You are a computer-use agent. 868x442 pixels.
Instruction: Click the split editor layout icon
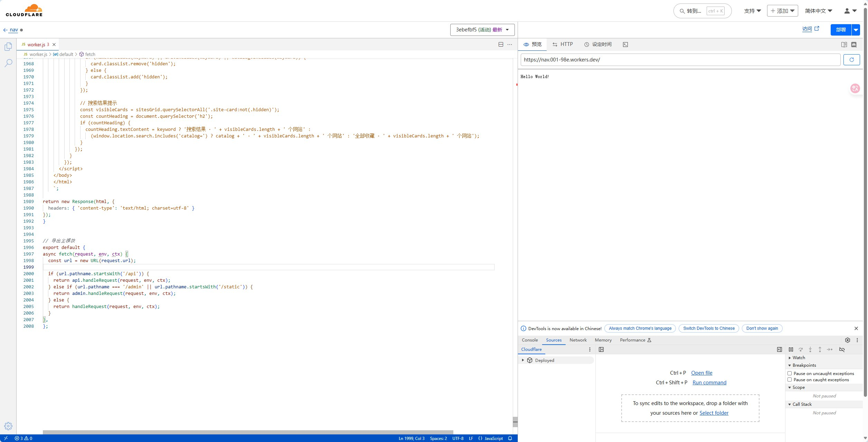click(x=501, y=45)
